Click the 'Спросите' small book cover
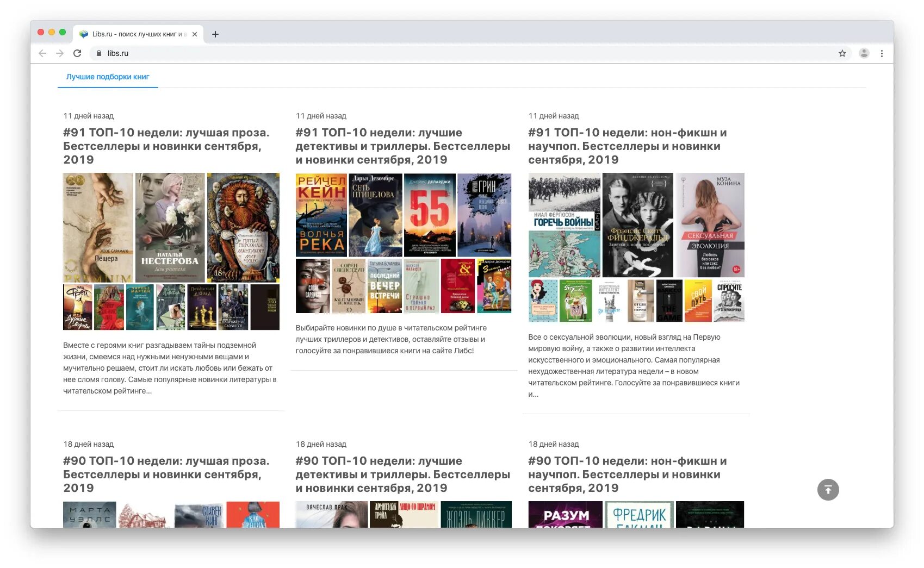 click(729, 301)
